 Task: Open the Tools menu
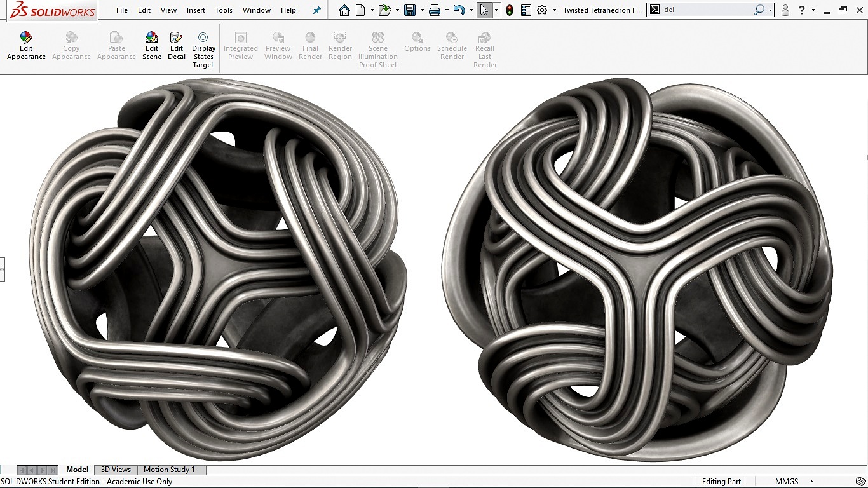[x=224, y=10]
